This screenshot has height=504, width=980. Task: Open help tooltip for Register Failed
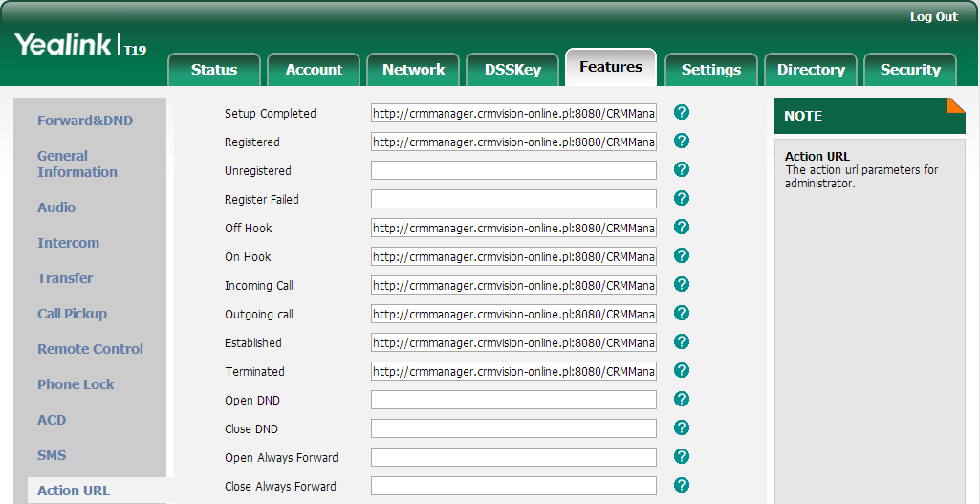(x=682, y=199)
